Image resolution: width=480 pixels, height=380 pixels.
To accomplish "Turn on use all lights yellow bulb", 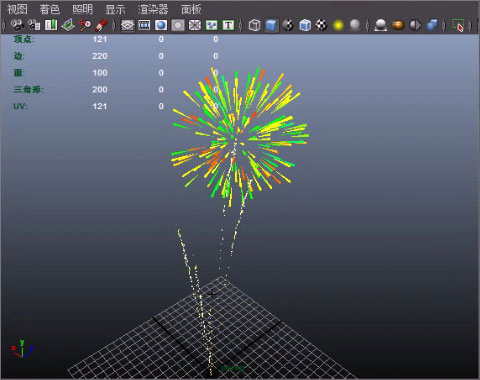I will point(338,25).
